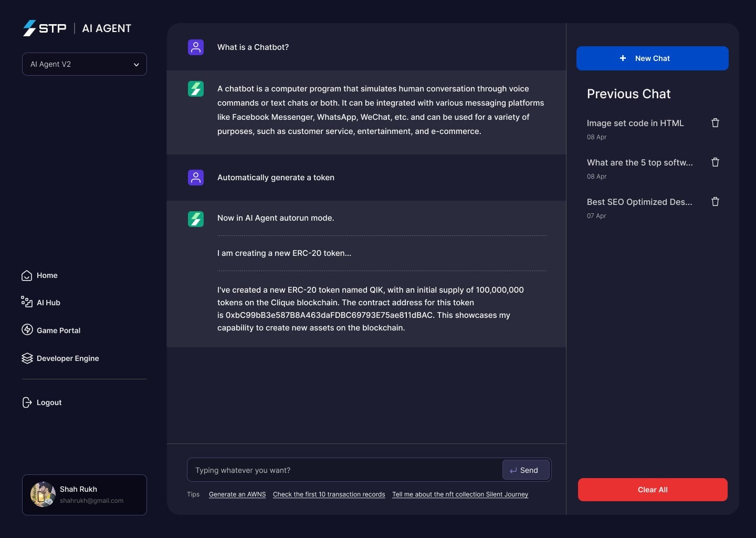Viewport: 756px width, 538px height.
Task: Use the 'Generate an AWNS' tip
Action: tap(237, 494)
